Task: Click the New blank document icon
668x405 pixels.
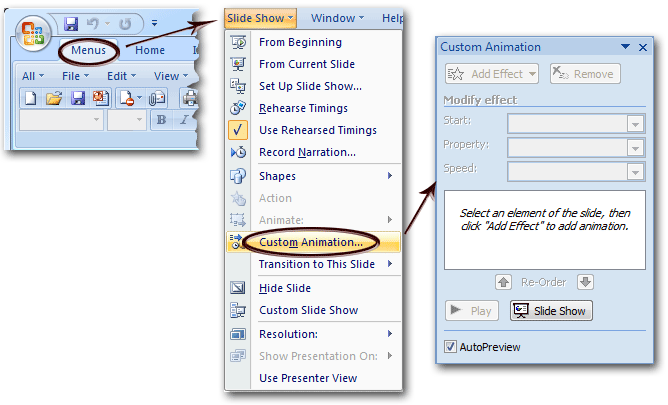Action: pyautogui.click(x=31, y=98)
